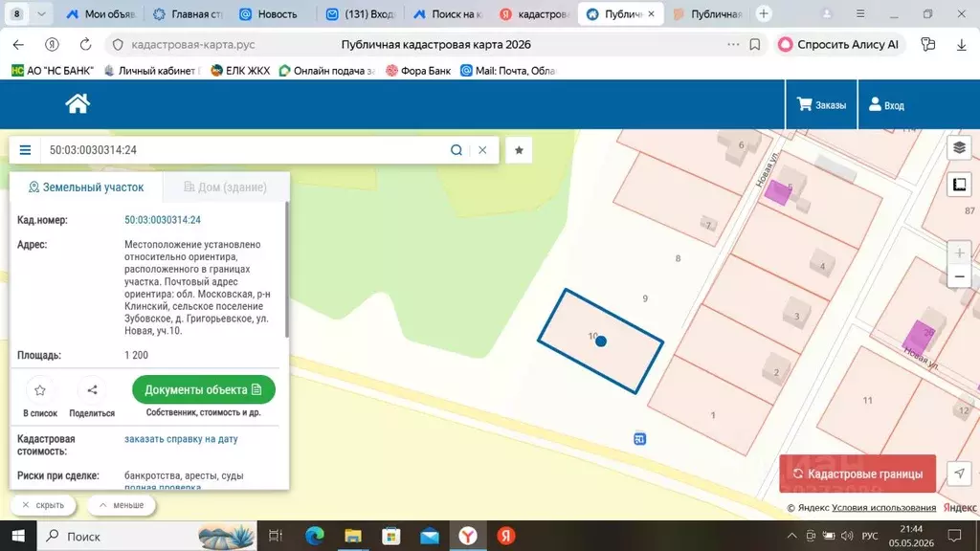Show hidden tray icons chevron
The width and height of the screenshot is (980, 551).
791,536
